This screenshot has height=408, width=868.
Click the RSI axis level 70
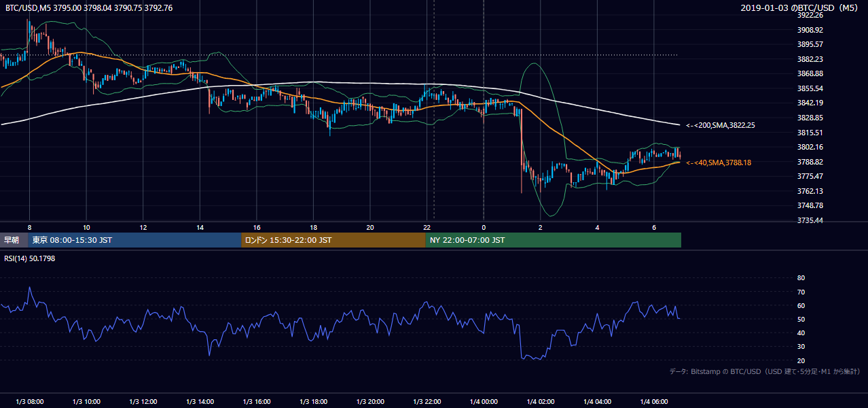point(801,292)
